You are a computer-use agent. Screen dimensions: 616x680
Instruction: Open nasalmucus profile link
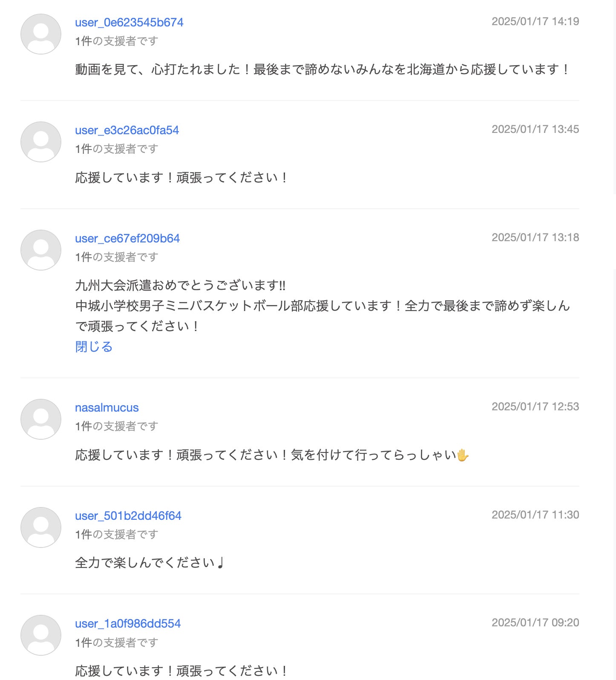[x=107, y=408]
